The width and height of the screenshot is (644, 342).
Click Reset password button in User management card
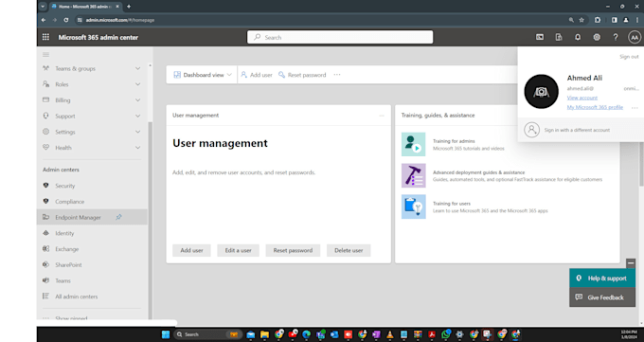[293, 250]
